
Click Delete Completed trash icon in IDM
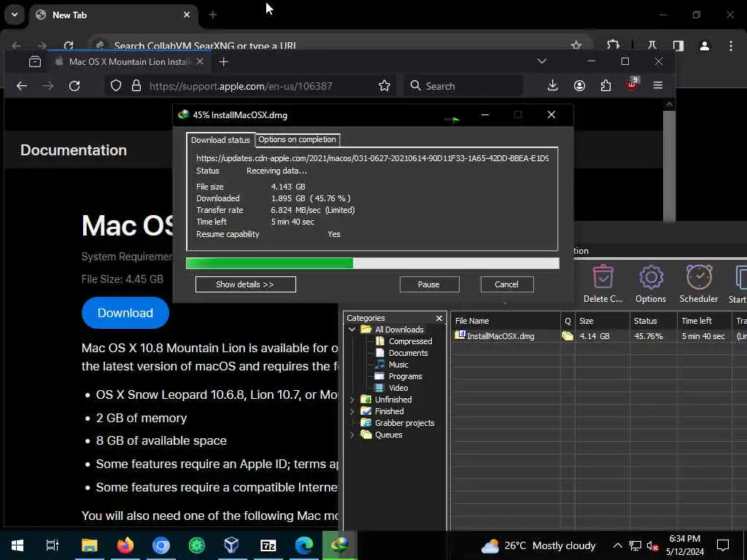point(603,284)
